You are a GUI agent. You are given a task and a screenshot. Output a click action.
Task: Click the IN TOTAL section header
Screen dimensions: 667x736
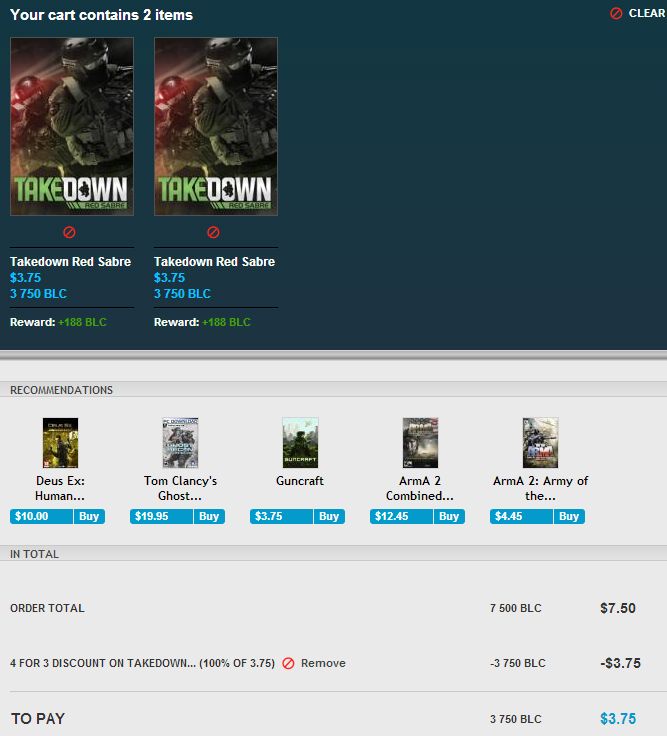35,554
